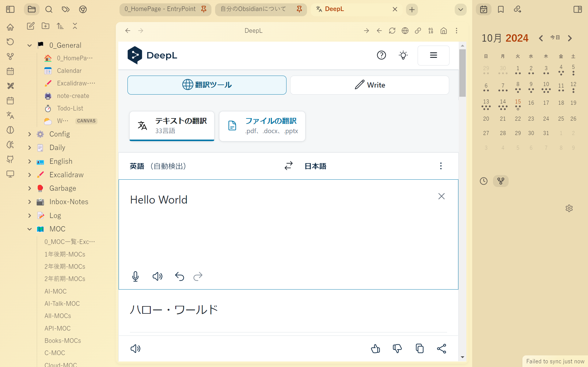Viewport: 588px width, 367px height.
Task: Open target language 日本語 selector
Action: tap(315, 166)
